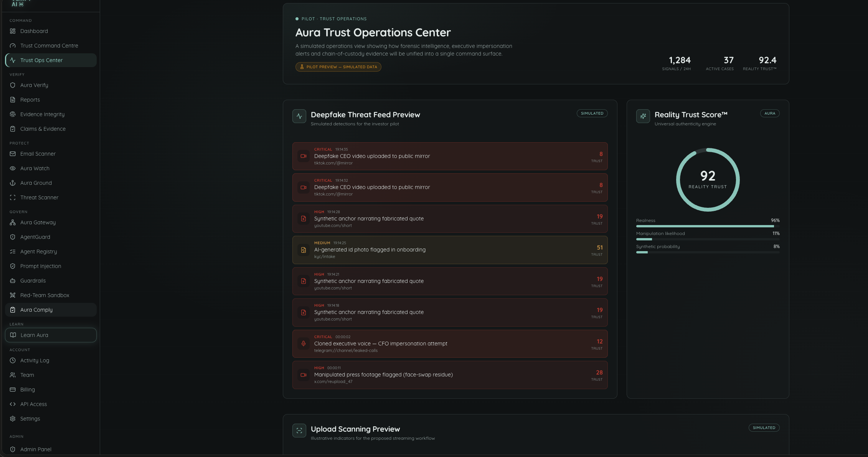Click the AURA badge on Reality Trust Score
Screen dimensions: 868x457
(769, 113)
